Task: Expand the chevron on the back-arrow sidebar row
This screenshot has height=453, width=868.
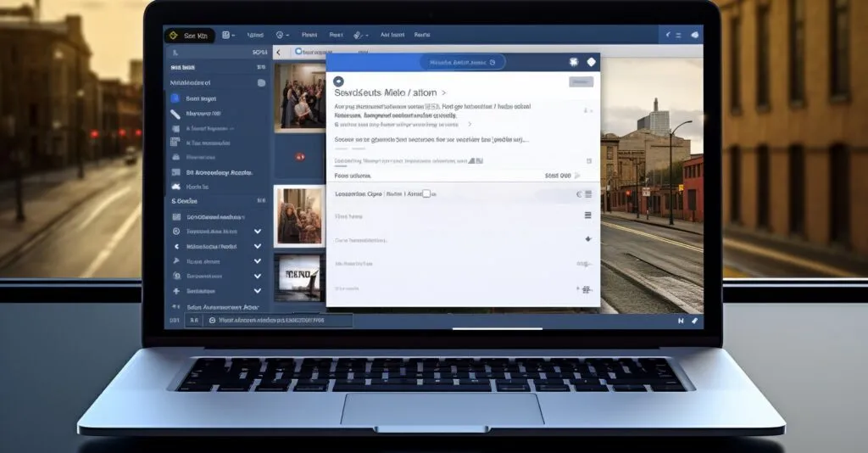Action: click(x=258, y=246)
